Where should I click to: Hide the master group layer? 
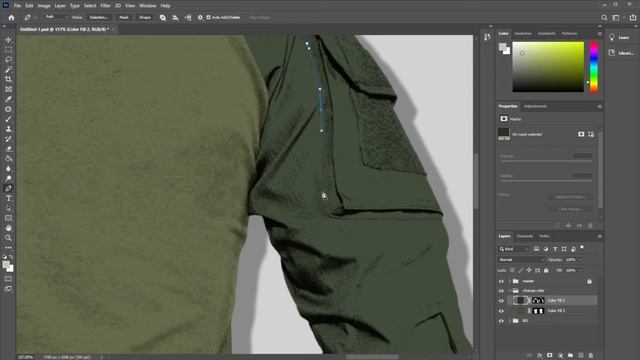(x=501, y=281)
